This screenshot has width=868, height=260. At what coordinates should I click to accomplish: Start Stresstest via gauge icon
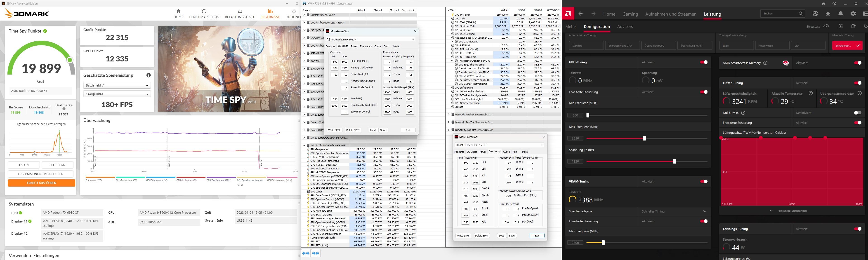tap(826, 26)
